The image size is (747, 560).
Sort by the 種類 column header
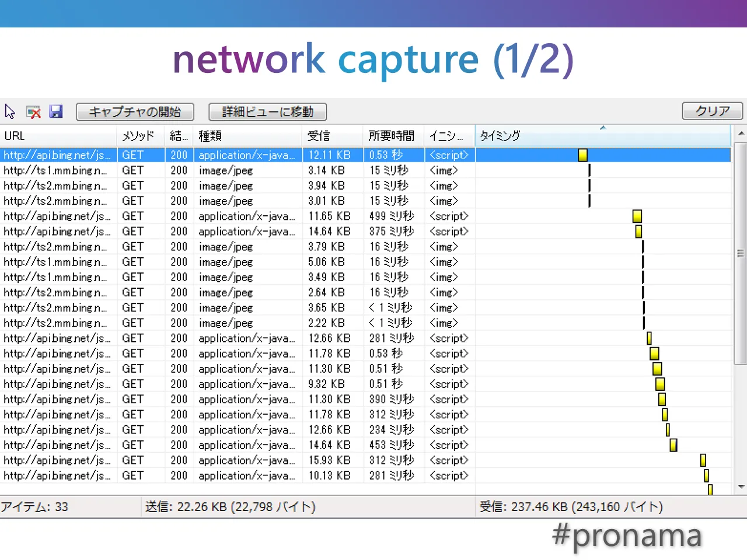click(248, 136)
